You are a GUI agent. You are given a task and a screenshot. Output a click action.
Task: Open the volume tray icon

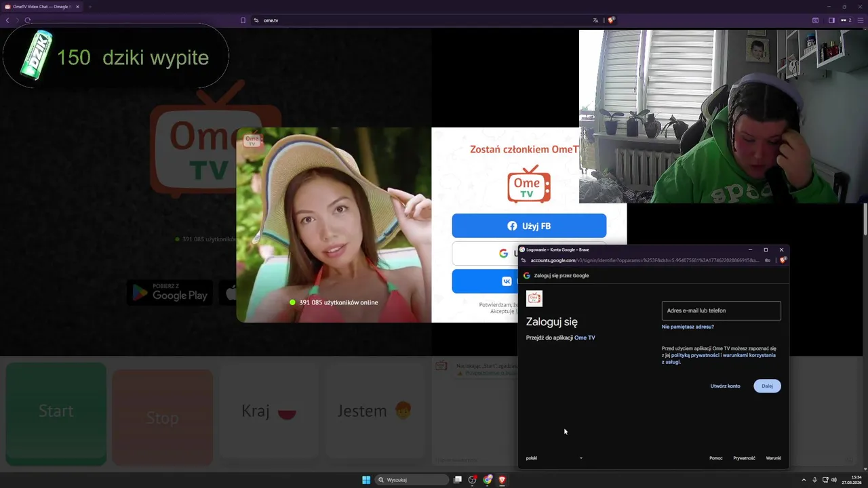[x=833, y=480]
